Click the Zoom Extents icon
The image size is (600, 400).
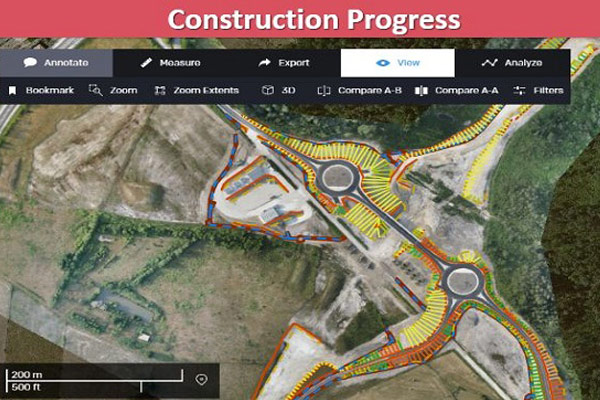coord(160,90)
